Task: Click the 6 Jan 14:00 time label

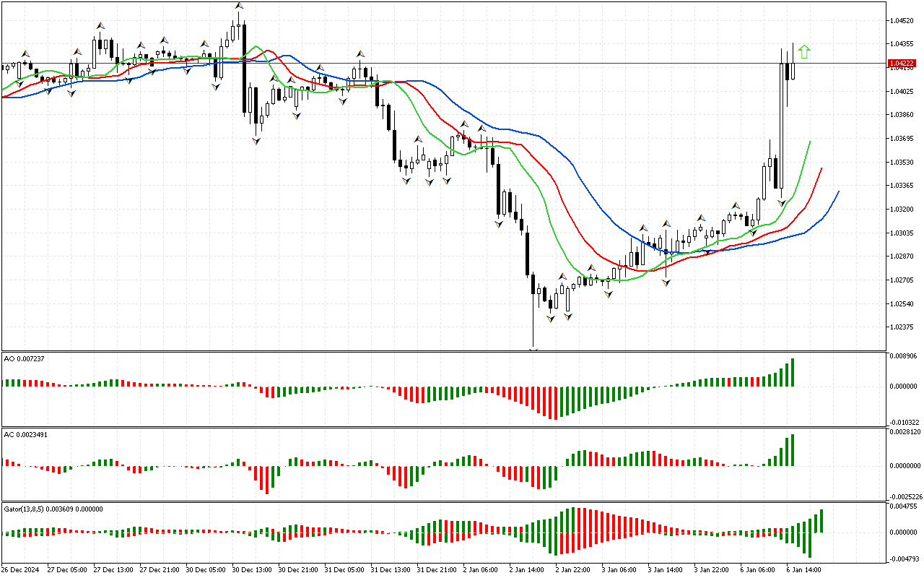Action: (x=804, y=569)
